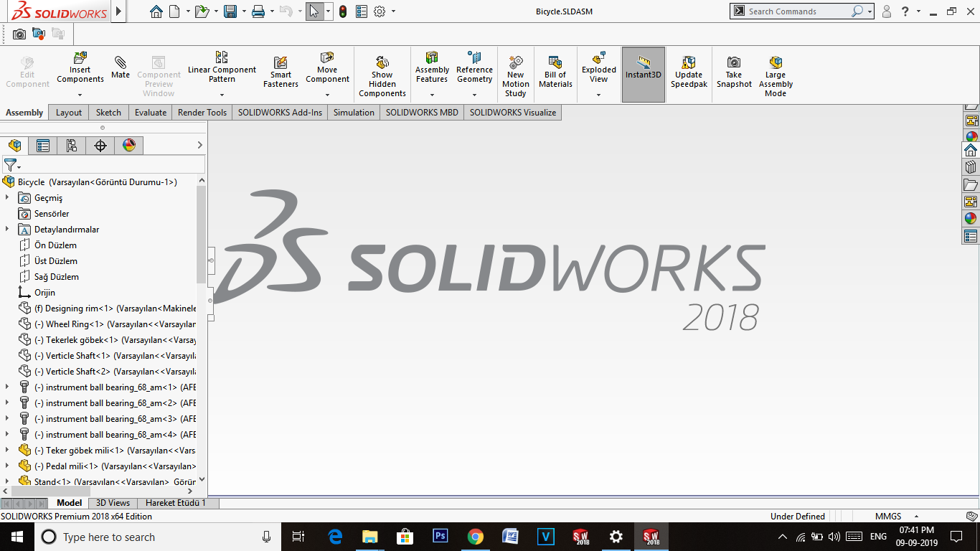The width and height of the screenshot is (980, 551).
Task: Open the ConfigurationManager tab icon
Action: coord(72,146)
